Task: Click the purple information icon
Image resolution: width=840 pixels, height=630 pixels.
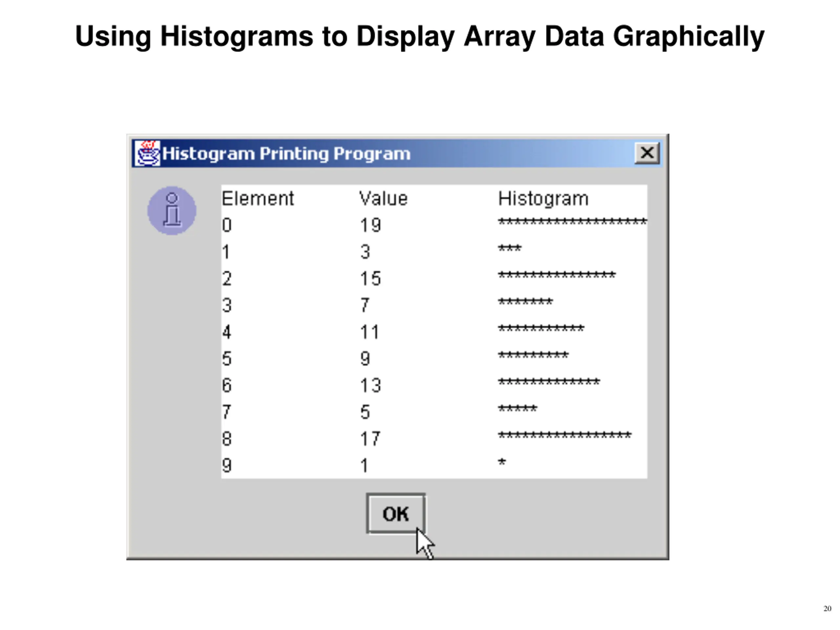Action: pos(172,210)
